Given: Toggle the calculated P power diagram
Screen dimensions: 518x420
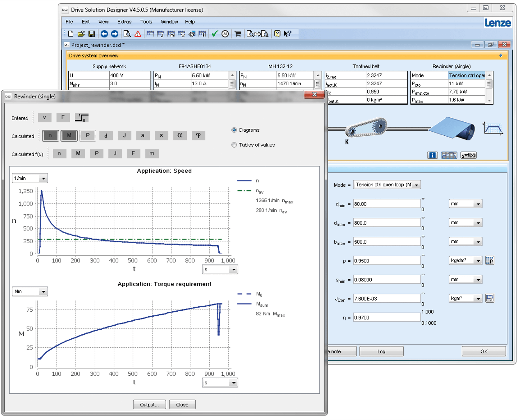Looking at the screenshot, I should pyautogui.click(x=87, y=136).
